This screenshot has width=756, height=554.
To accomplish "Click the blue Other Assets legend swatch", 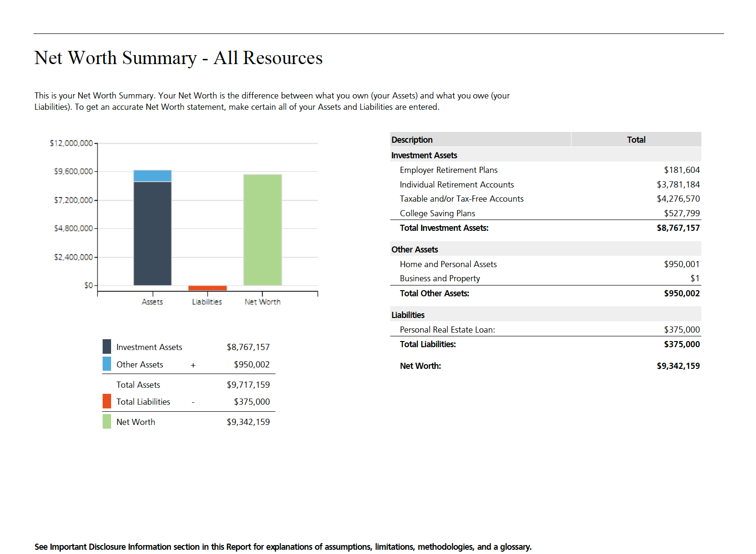I will (x=107, y=364).
